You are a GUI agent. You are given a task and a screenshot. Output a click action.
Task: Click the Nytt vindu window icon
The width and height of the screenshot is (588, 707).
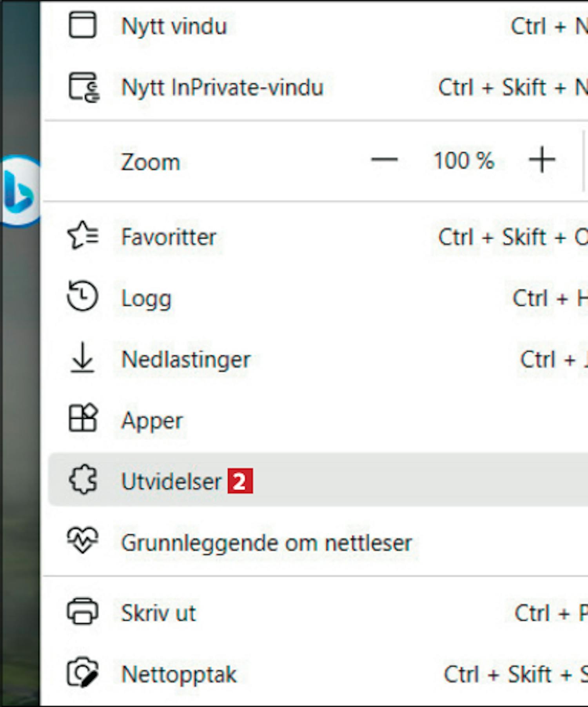[82, 25]
